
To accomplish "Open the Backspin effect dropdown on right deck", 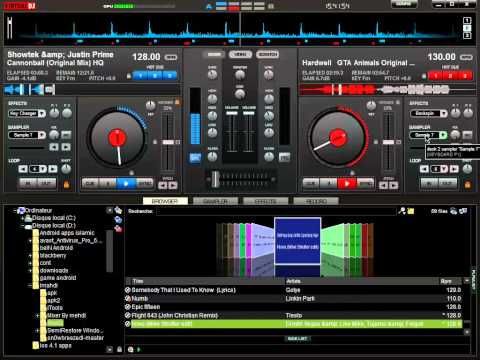I will (x=443, y=114).
